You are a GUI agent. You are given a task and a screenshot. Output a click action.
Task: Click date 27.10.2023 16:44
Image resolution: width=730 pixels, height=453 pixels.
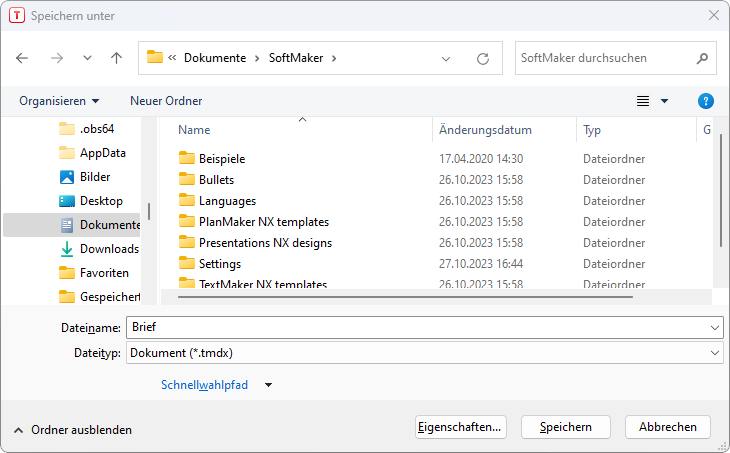(481, 264)
